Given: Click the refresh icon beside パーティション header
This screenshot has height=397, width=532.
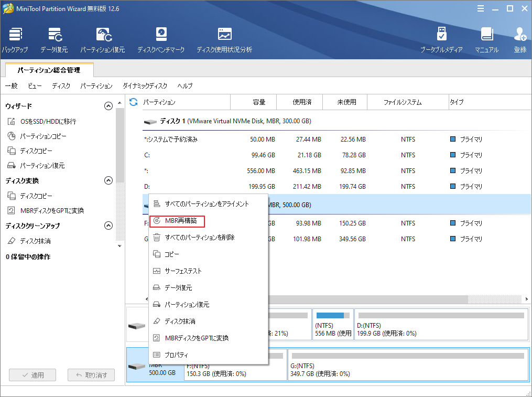Looking at the screenshot, I should (135, 102).
